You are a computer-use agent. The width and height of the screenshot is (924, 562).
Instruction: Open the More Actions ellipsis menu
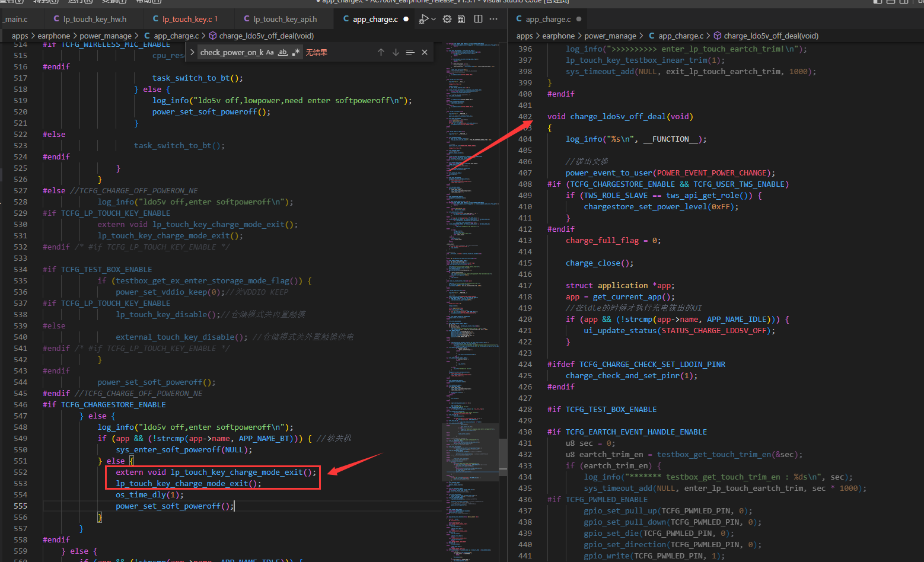click(x=493, y=19)
